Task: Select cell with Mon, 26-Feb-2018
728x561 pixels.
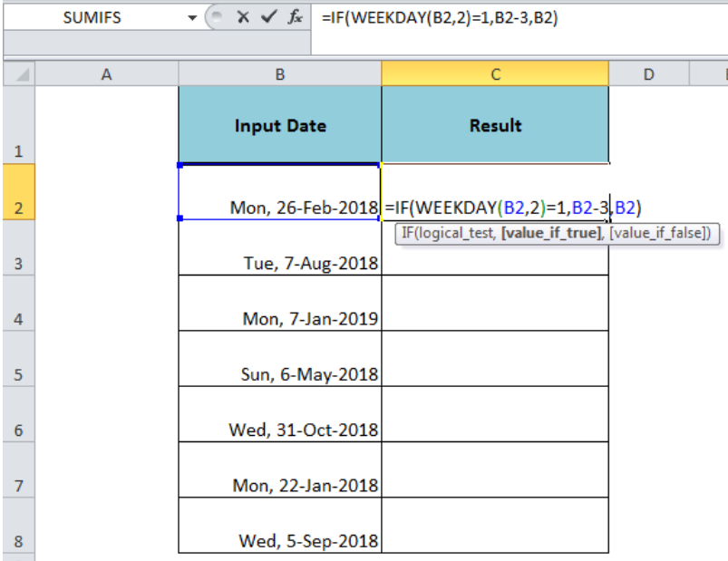Action: [x=280, y=191]
